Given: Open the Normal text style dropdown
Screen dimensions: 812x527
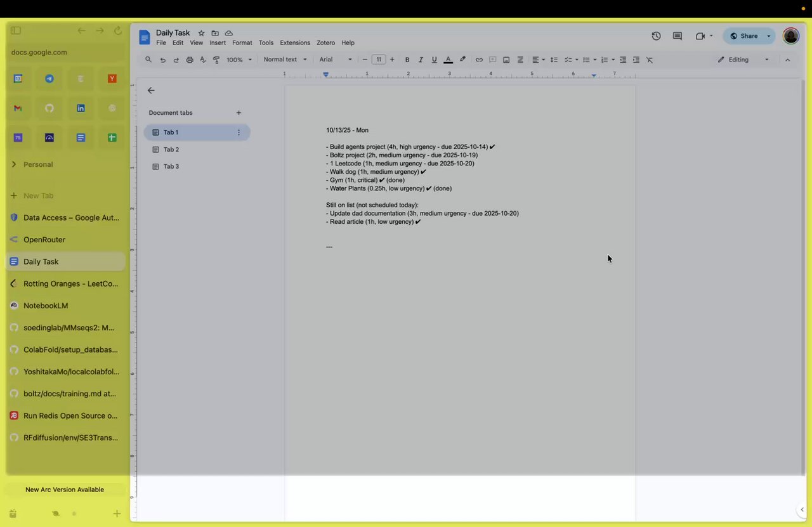Looking at the screenshot, I should pyautogui.click(x=285, y=60).
